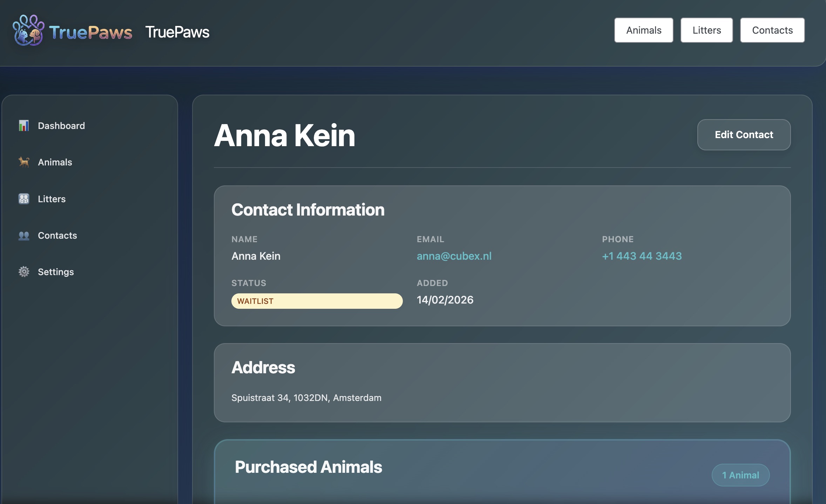Click the WAITLIST status badge
The width and height of the screenshot is (826, 504).
[x=317, y=301]
